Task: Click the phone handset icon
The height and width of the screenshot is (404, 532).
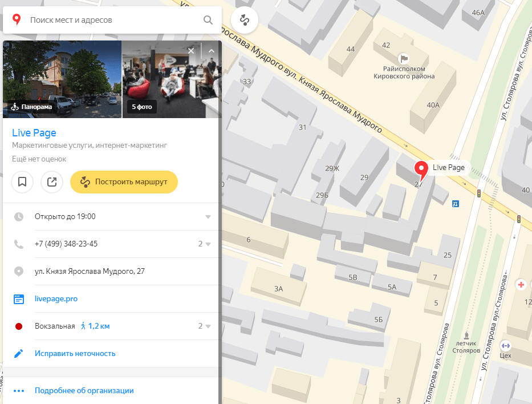Action: click(19, 244)
